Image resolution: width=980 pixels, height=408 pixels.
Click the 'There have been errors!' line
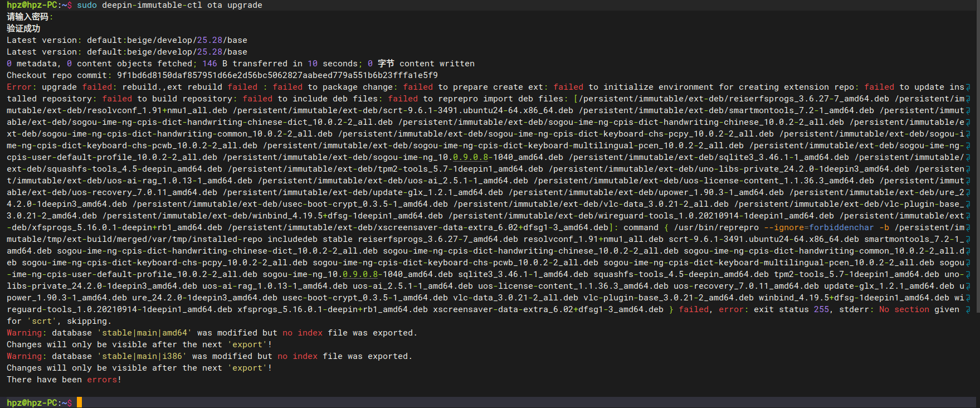(64, 380)
